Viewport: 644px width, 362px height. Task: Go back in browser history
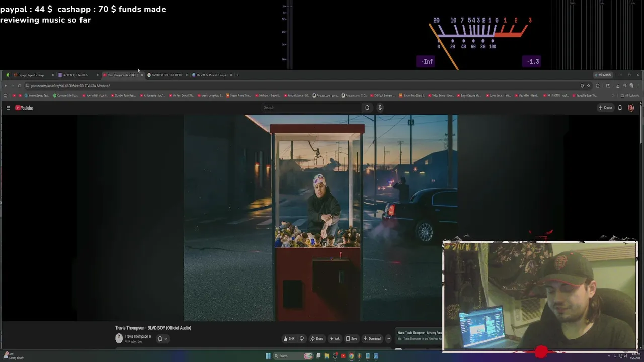[x=5, y=86]
